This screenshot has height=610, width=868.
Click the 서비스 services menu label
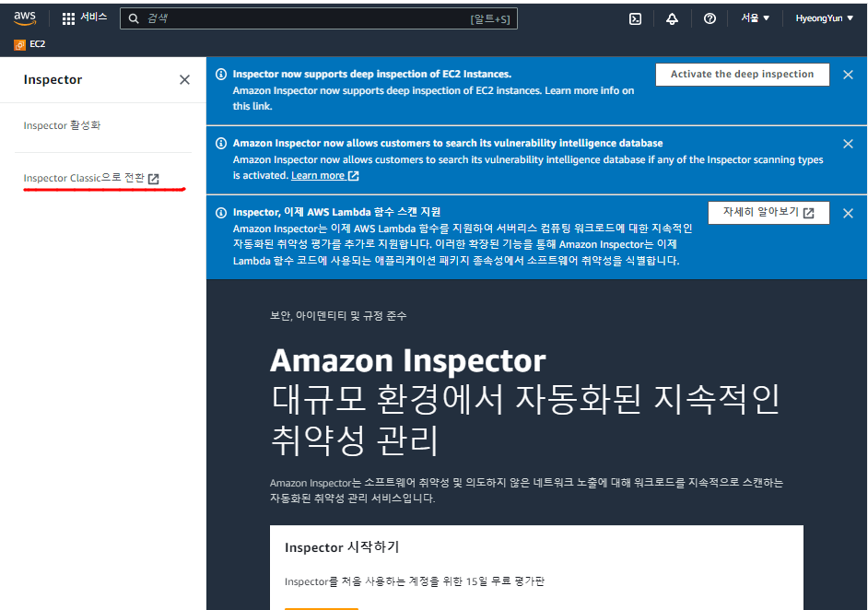(94, 18)
